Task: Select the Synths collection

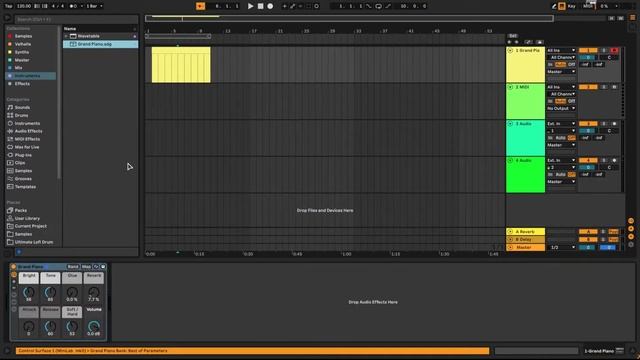Action: 22,52
